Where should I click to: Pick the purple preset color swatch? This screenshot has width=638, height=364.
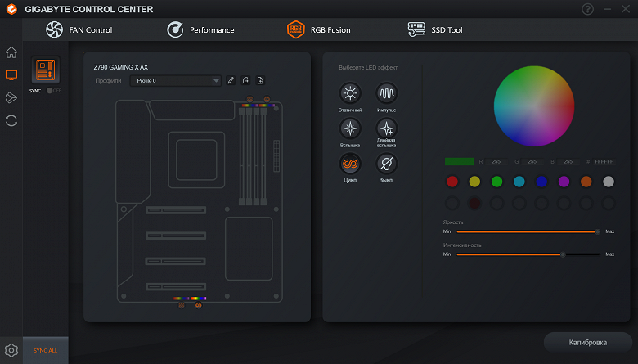(564, 182)
